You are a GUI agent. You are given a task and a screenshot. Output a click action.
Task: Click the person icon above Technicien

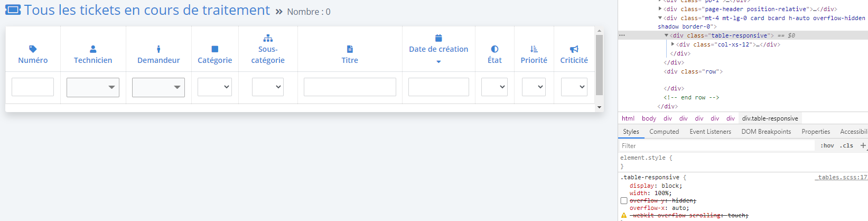pyautogui.click(x=93, y=49)
